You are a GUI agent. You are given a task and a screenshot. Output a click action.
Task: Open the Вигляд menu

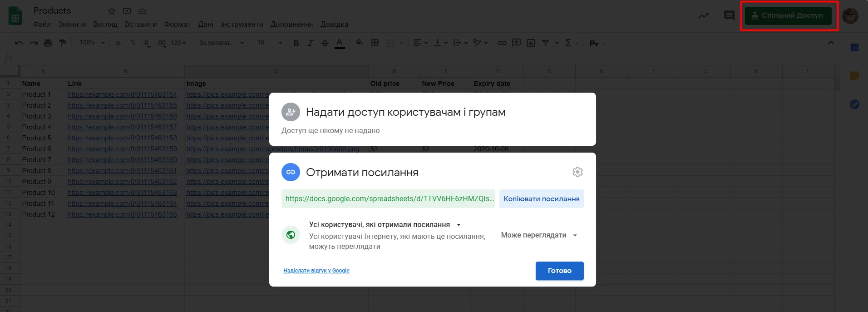pos(105,24)
